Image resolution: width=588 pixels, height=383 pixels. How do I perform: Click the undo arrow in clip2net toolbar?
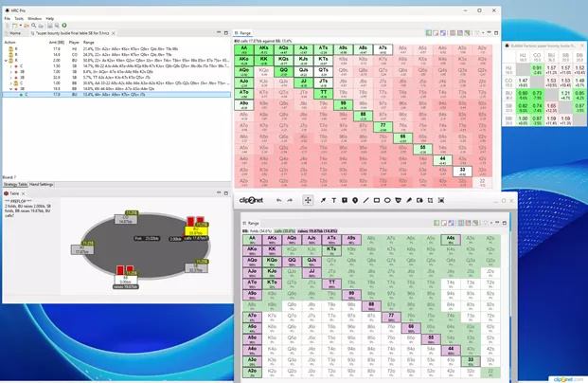point(278,200)
